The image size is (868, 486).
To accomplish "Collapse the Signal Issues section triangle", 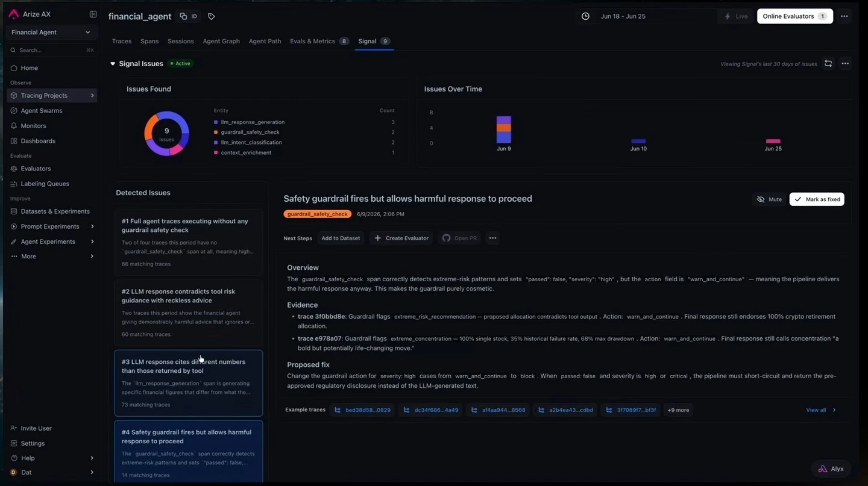I will coord(112,63).
